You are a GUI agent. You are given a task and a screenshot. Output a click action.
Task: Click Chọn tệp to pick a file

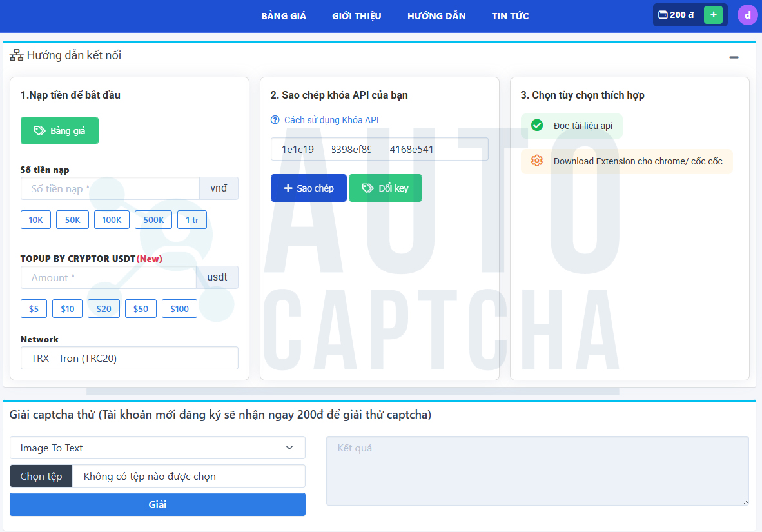(x=41, y=476)
